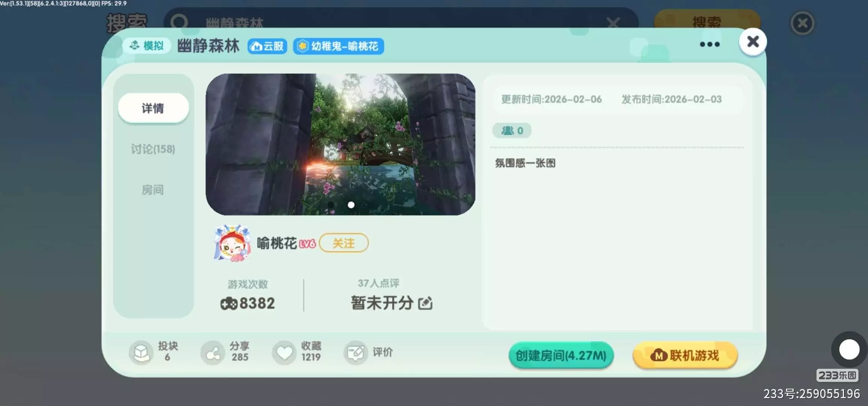868x406 pixels.
Task: Open the author avatar of 喻桃花
Action: [232, 243]
